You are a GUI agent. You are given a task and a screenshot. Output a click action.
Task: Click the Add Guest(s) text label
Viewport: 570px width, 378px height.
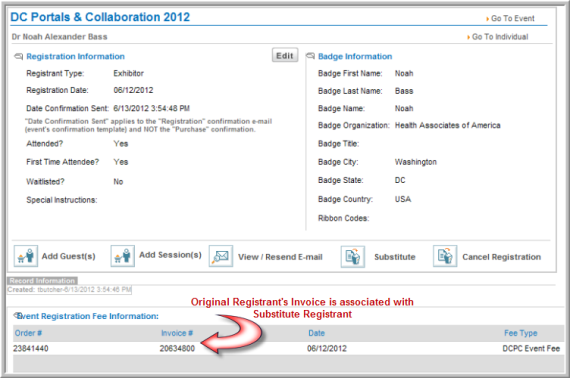[69, 256]
